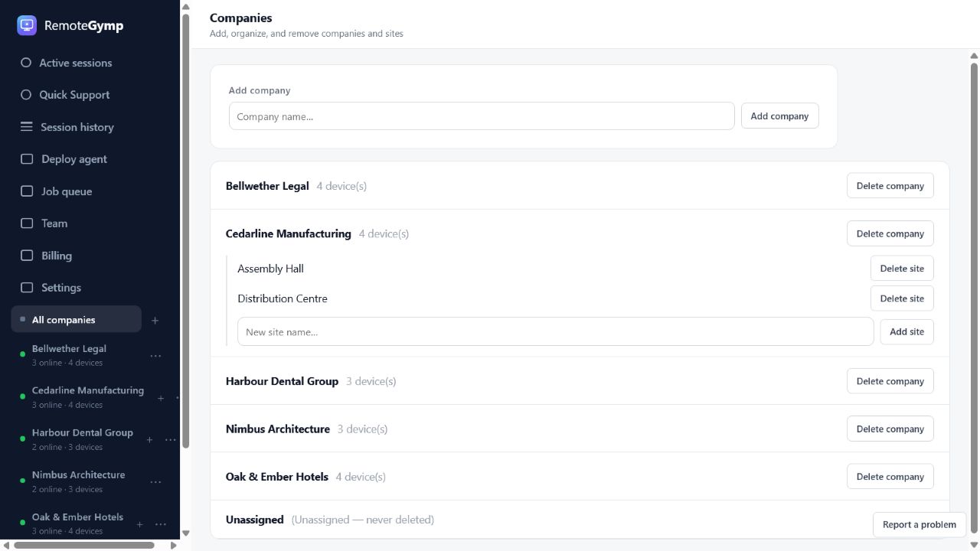Click the Unassigned company row
980x551 pixels.
point(580,520)
